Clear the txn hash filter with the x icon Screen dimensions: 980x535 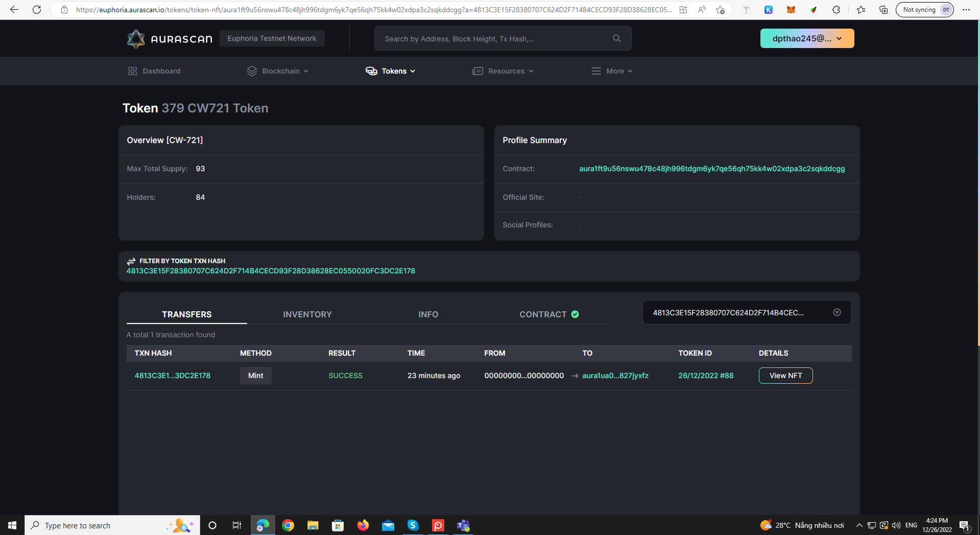pos(836,312)
